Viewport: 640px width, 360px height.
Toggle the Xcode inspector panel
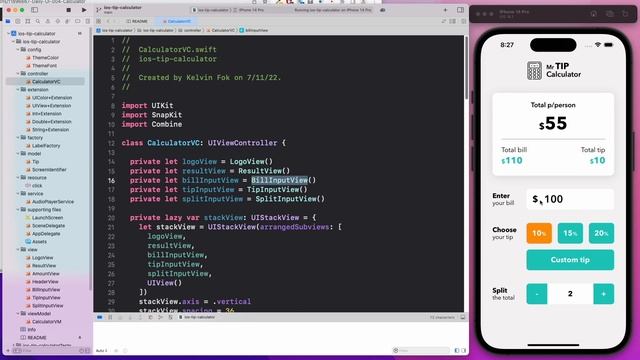pyautogui.click(x=460, y=10)
